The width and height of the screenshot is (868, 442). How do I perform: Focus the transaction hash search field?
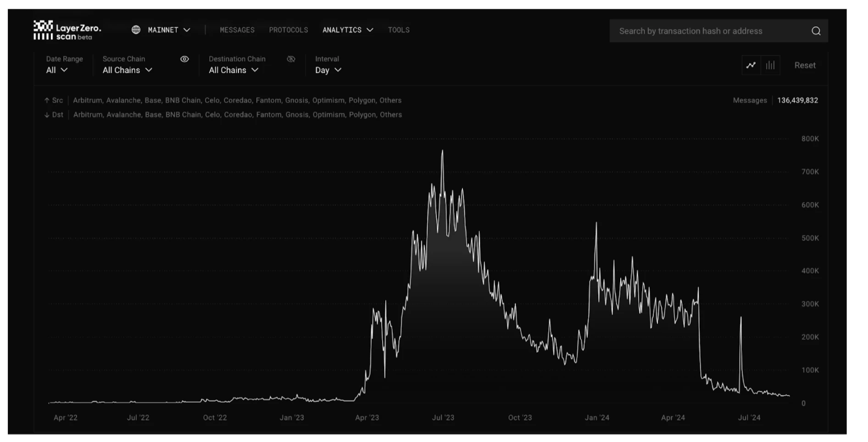[707, 31]
